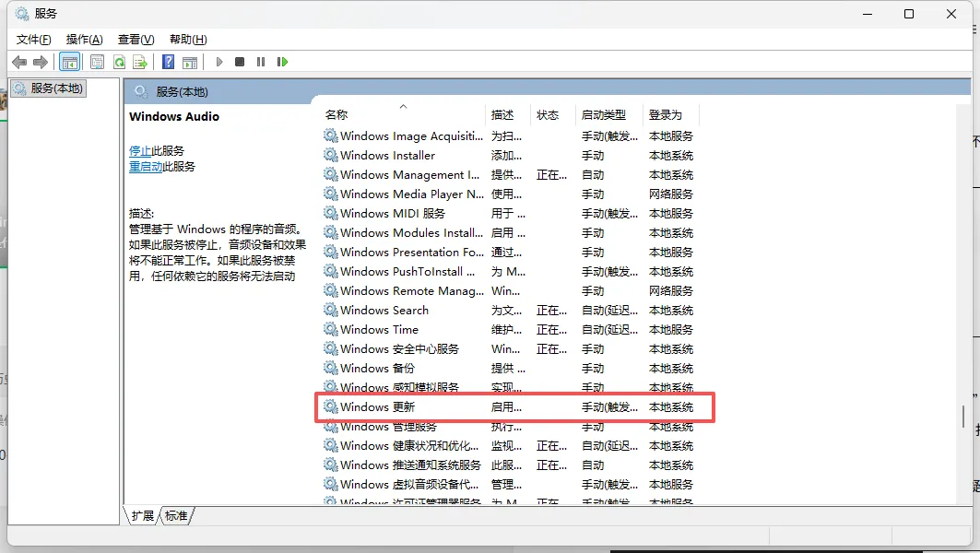Click the Refresh toolbar icon
980x553 pixels.
119,62
